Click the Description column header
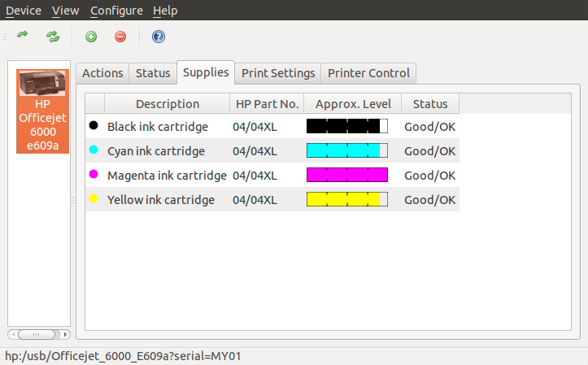588x365 pixels. (167, 104)
